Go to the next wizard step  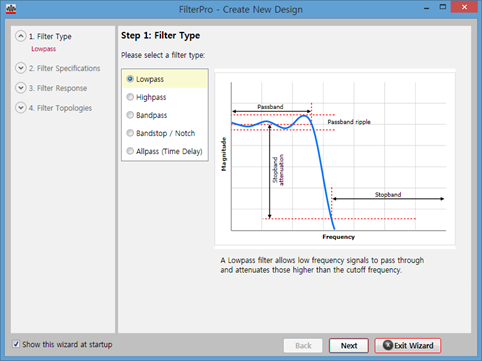349,346
